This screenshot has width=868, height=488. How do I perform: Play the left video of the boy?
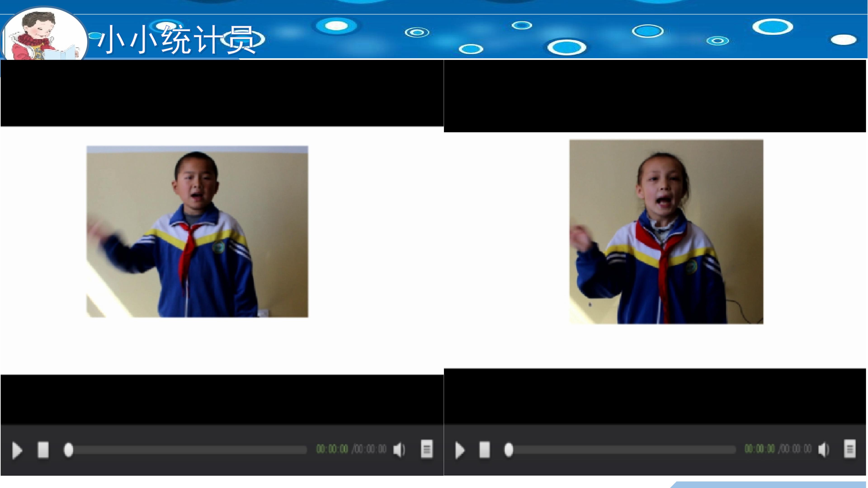coord(17,451)
